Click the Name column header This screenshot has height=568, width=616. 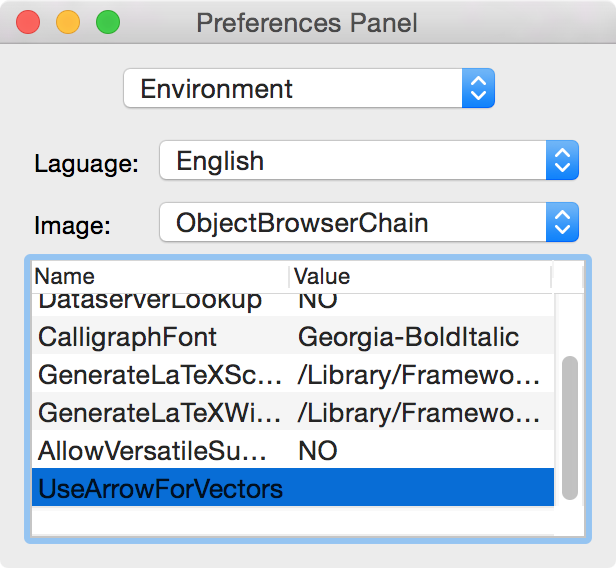[x=161, y=277]
